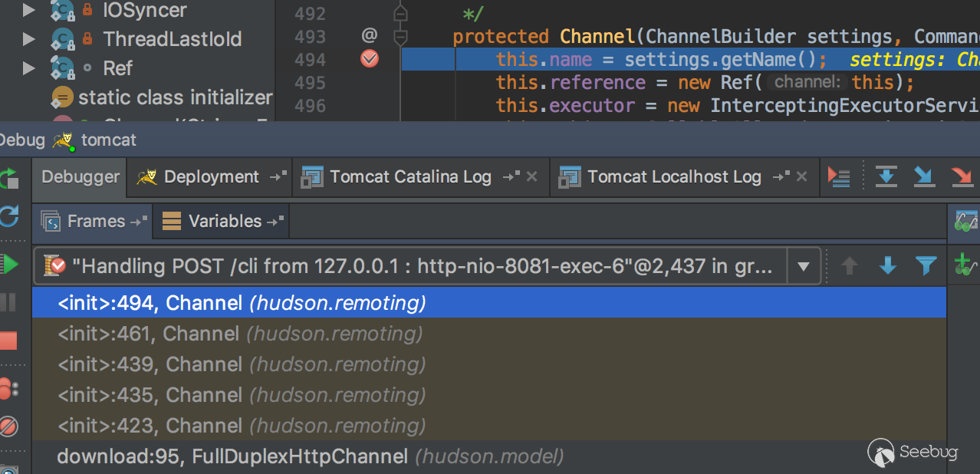Select download:95 FullDuplexHttpChannel frame
Screen dimensions: 980x474
[310, 457]
